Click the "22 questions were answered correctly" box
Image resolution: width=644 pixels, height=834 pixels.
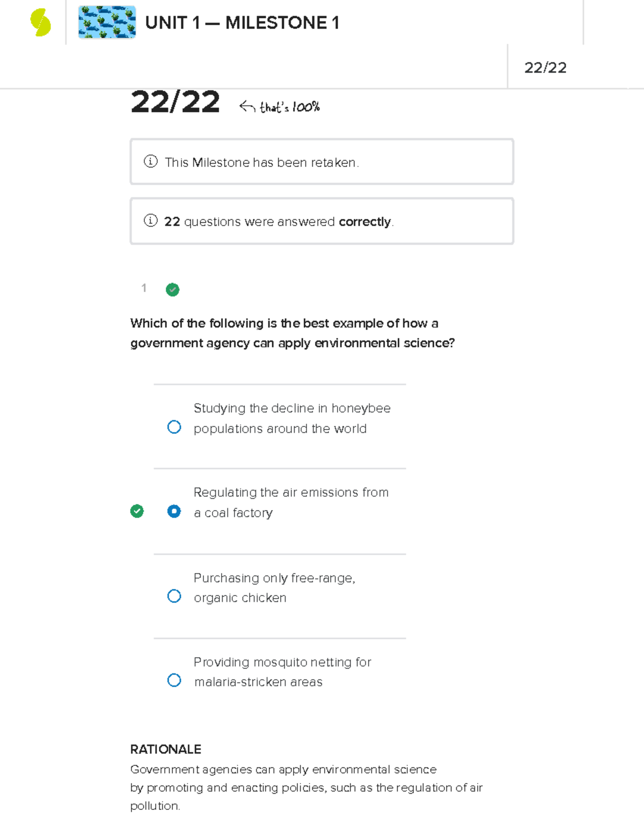tap(321, 221)
